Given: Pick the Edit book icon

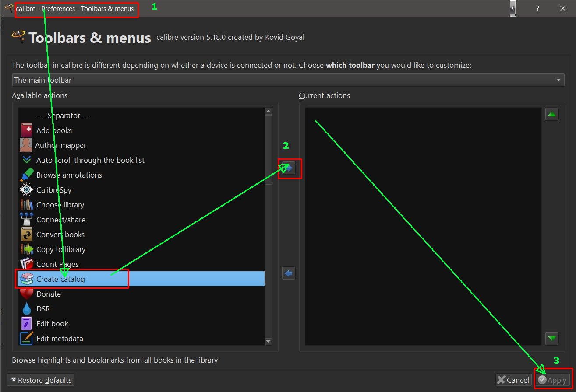Looking at the screenshot, I should (27, 324).
